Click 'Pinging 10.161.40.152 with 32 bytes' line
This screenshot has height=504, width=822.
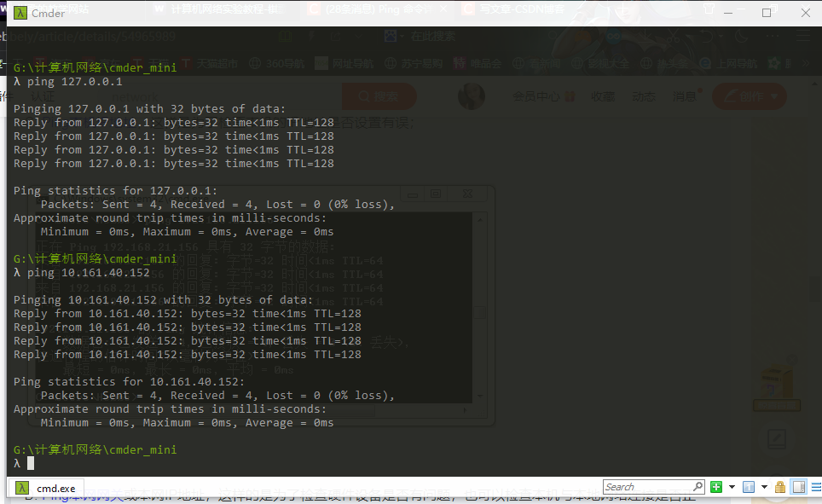pos(163,300)
